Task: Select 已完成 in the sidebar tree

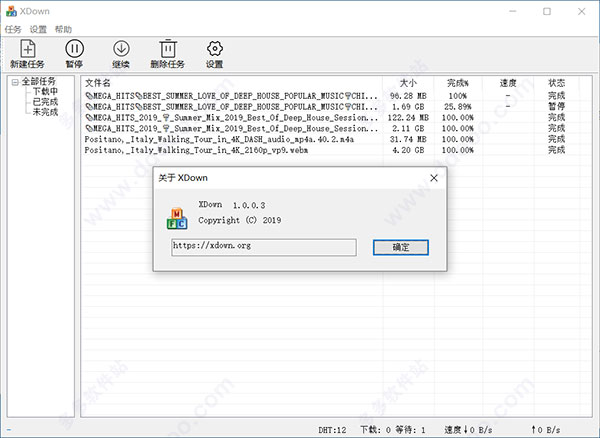Action: 45,102
